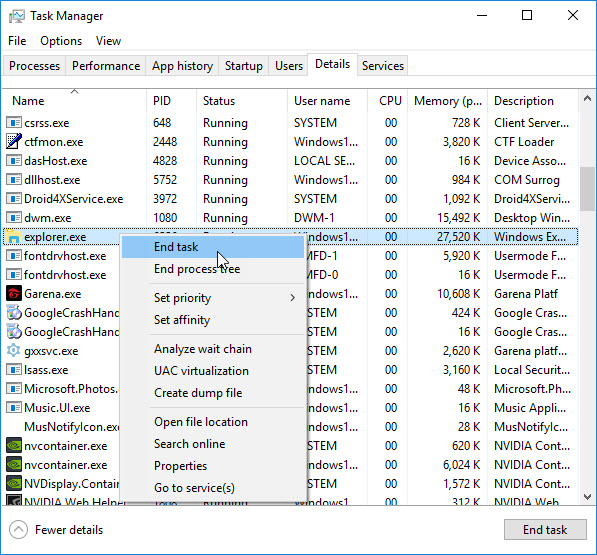This screenshot has width=597, height=555.
Task: Sort by the Status column header
Action: coord(242,101)
